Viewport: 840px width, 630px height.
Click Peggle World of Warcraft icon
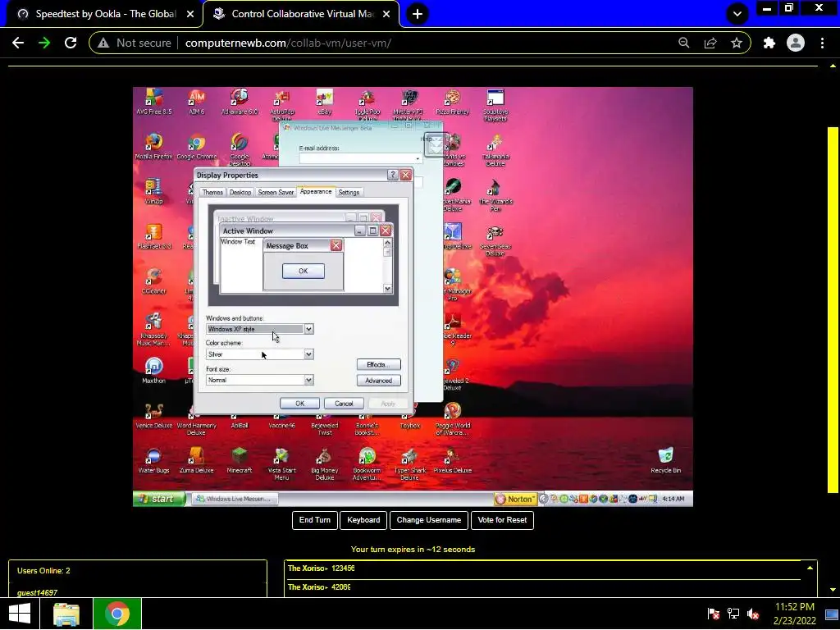(453, 419)
